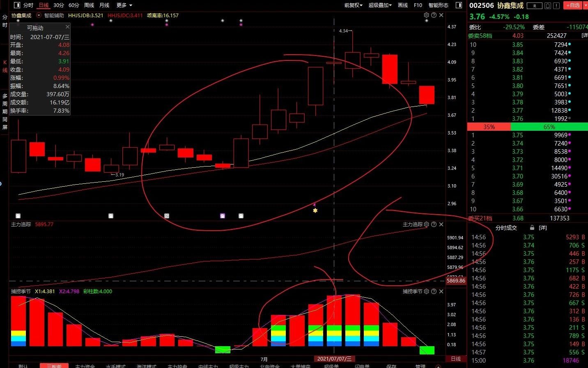Click the 保存 template button
This screenshot has height=368, width=588.
391,366
